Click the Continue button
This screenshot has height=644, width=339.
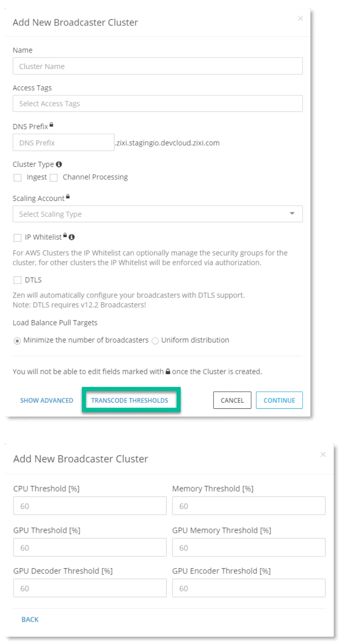click(279, 400)
